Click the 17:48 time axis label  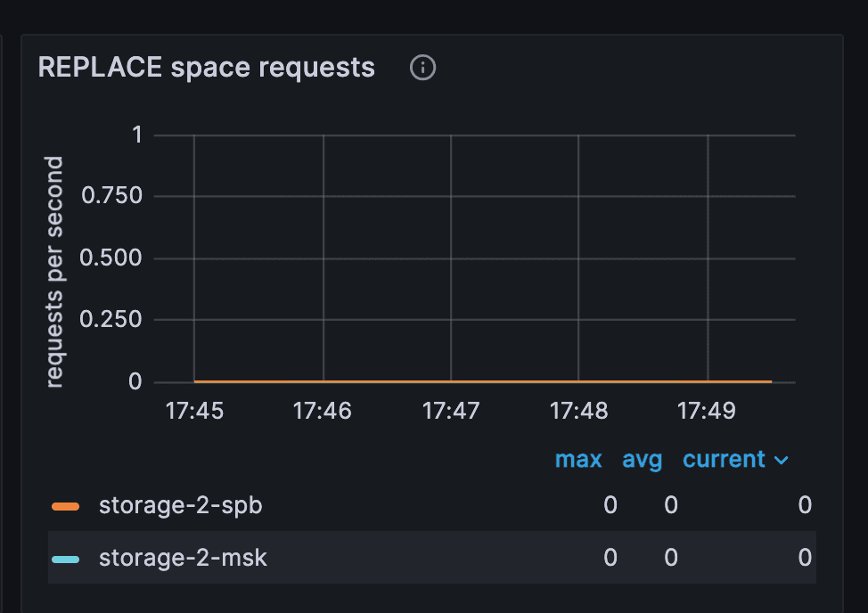[x=578, y=411]
